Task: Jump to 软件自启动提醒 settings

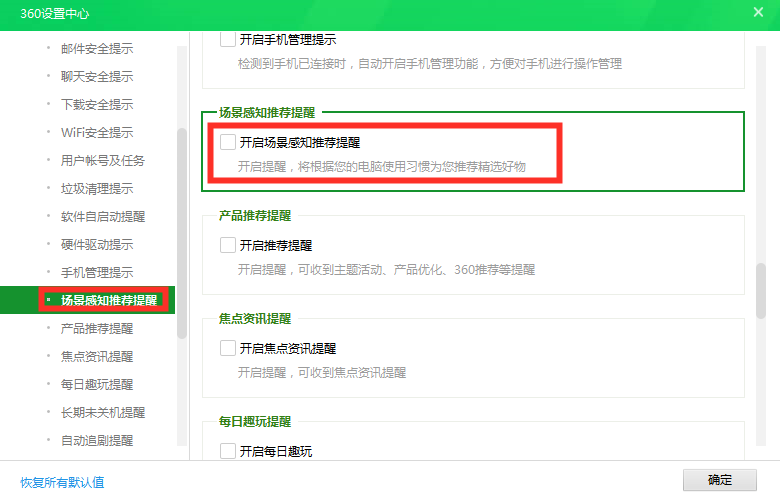Action: click(103, 216)
